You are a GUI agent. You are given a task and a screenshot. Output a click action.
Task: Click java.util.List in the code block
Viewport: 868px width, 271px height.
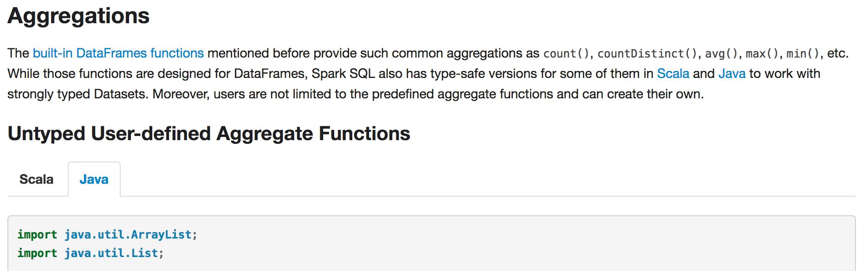(x=111, y=253)
